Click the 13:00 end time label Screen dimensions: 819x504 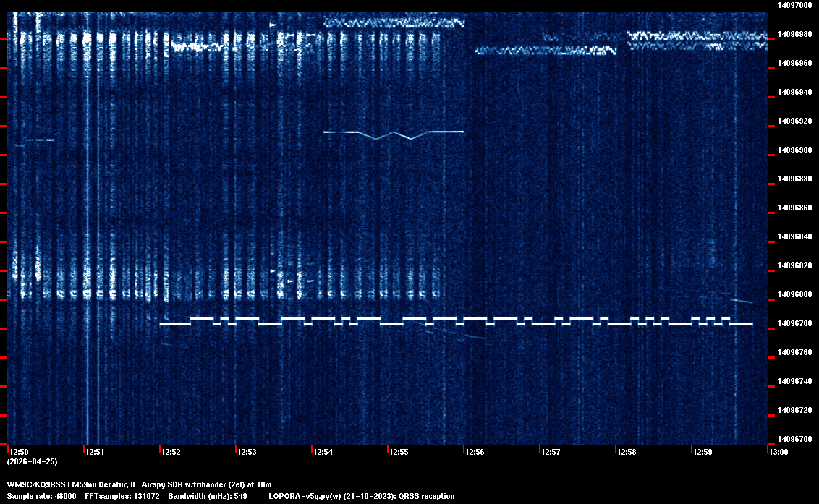click(x=778, y=453)
